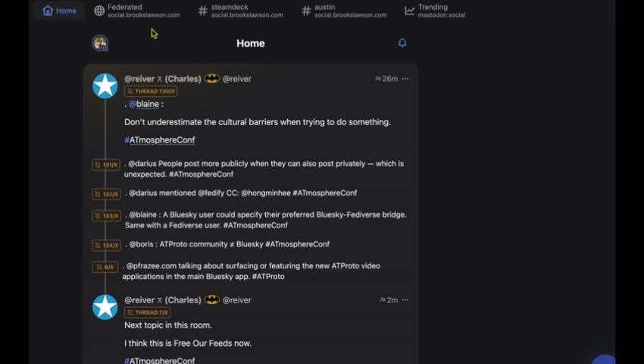
Task: Open the @blaine mention link
Action: pos(144,104)
